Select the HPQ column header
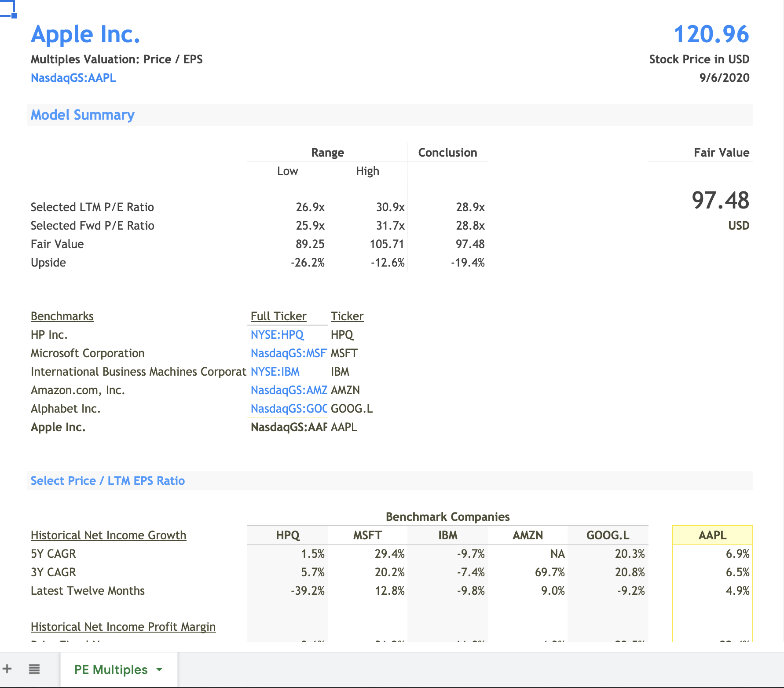784x688 pixels. click(288, 535)
